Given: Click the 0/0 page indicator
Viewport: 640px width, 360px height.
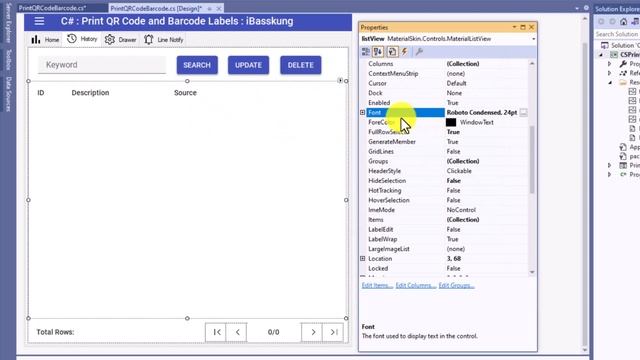Looking at the screenshot, I should [273, 332].
